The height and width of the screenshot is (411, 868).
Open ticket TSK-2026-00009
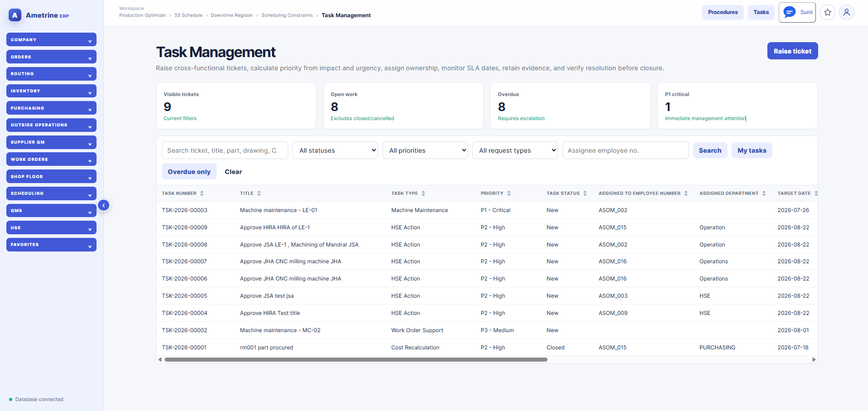coord(184,227)
